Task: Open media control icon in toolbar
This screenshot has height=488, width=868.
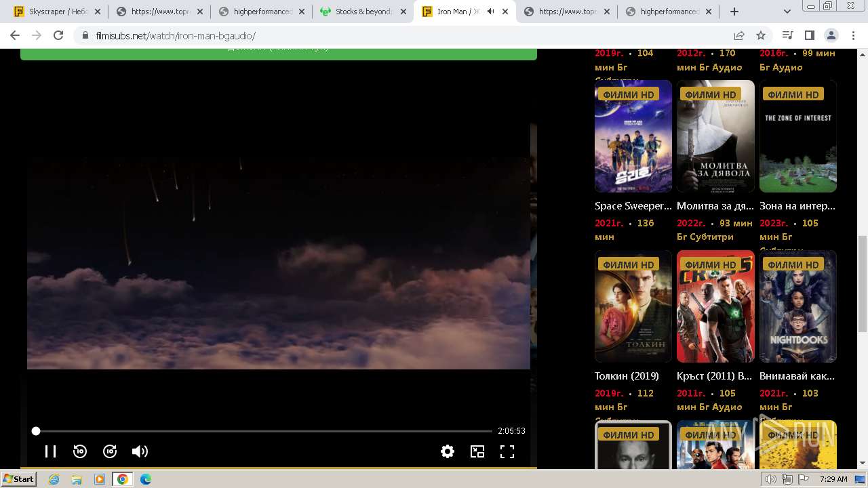Action: pos(787,35)
